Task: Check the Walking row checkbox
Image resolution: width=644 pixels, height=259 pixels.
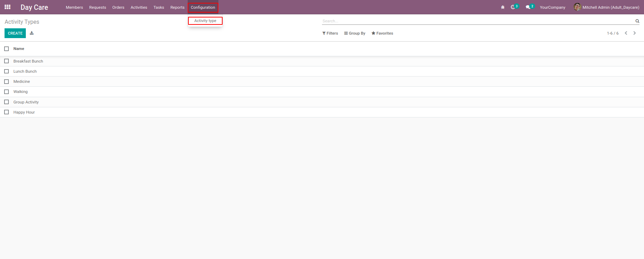Action: click(7, 92)
